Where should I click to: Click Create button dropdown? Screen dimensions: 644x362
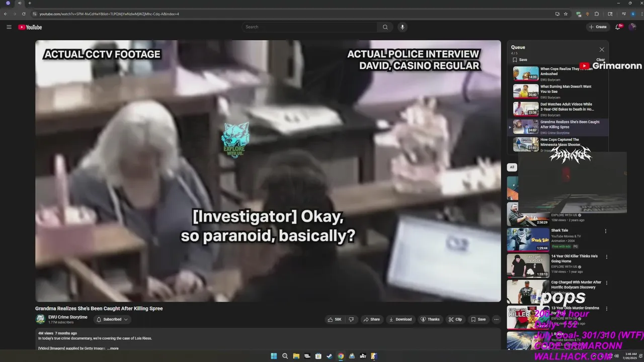click(x=597, y=27)
